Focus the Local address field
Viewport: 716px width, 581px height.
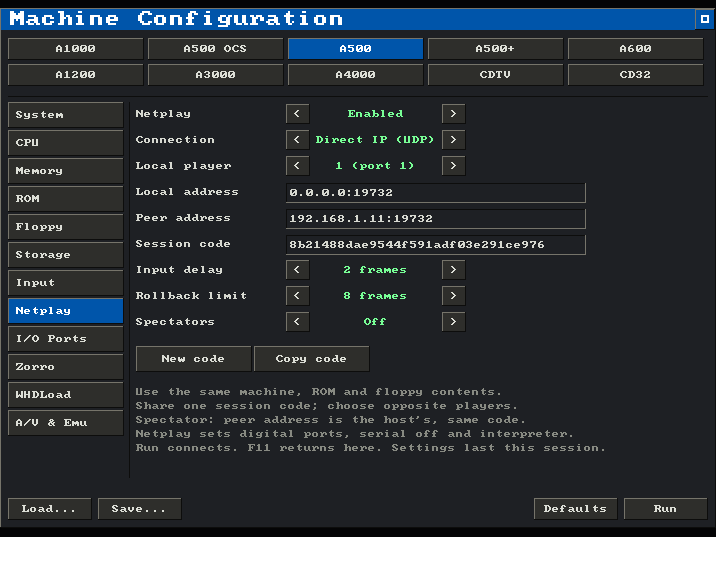click(436, 193)
